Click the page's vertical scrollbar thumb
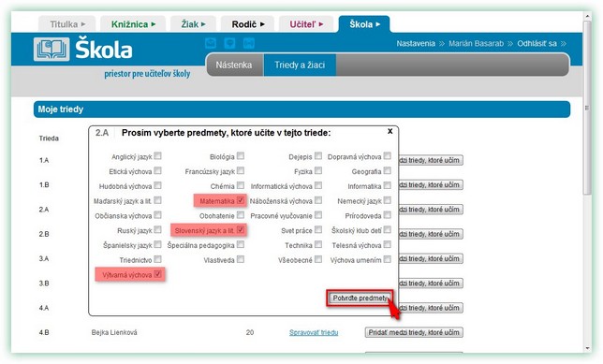603x364 pixels. pos(587,108)
